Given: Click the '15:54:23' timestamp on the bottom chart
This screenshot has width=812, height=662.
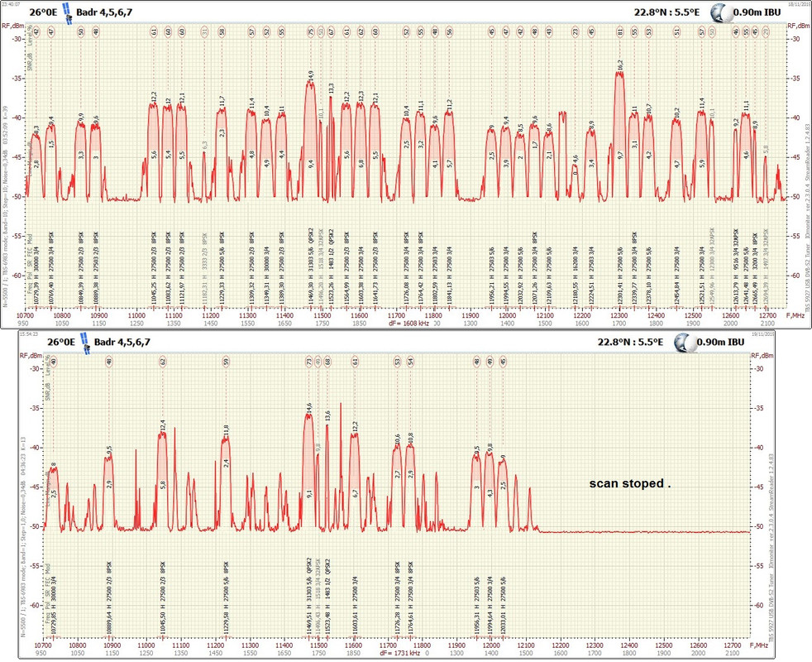Looking at the screenshot, I should tap(28, 333).
